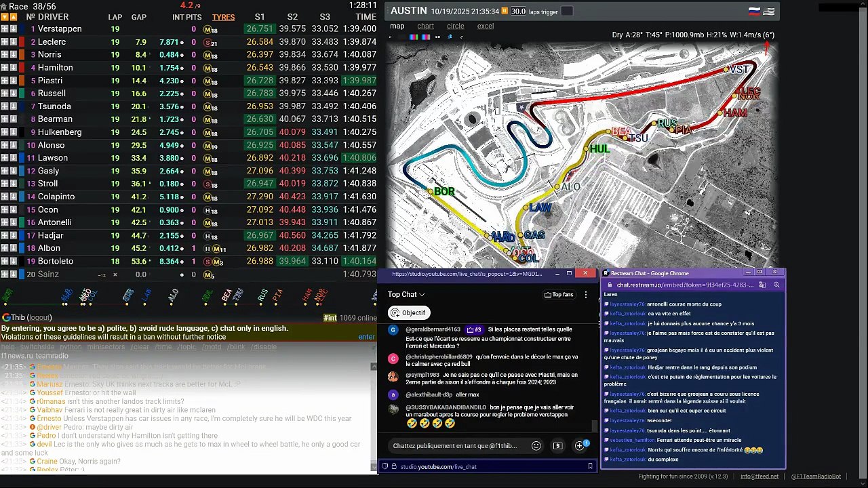
Task: Click the plus icon on Tsunoda's row
Action: (x=4, y=106)
